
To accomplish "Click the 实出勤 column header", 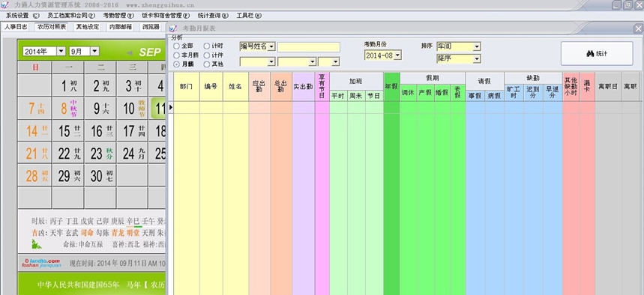I will (x=304, y=87).
